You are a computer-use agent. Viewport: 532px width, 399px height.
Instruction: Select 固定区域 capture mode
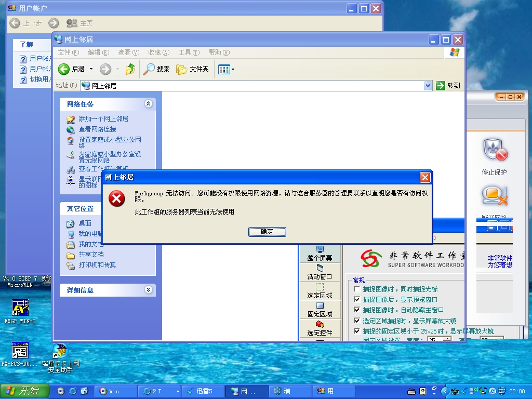[x=320, y=310]
